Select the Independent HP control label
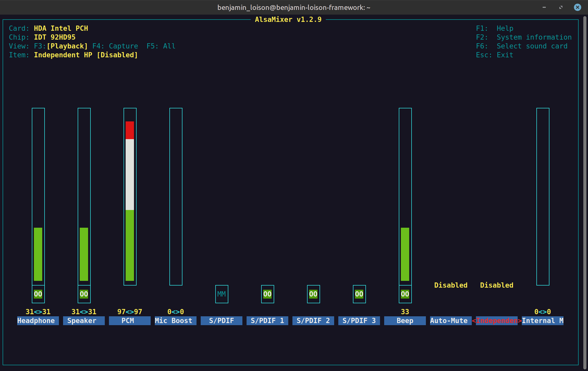The image size is (588, 371). pos(497,320)
